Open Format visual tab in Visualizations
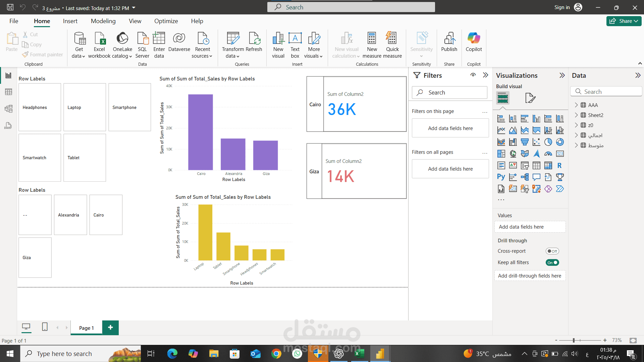 [x=530, y=98]
